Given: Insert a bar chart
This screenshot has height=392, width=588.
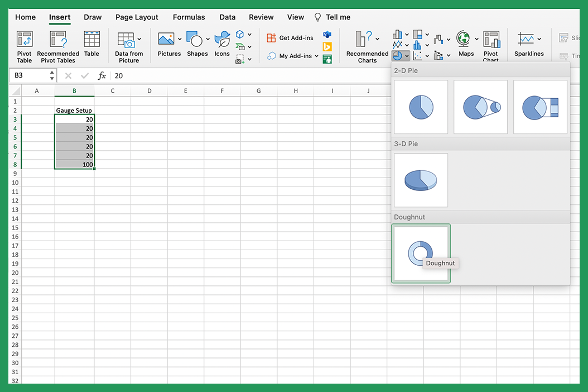Looking at the screenshot, I should coord(398,34).
